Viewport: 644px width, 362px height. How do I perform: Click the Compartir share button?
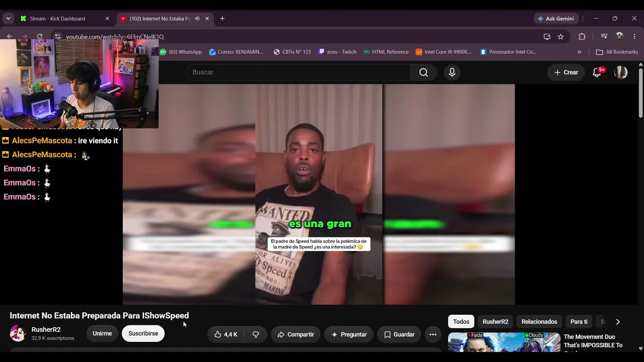(295, 334)
